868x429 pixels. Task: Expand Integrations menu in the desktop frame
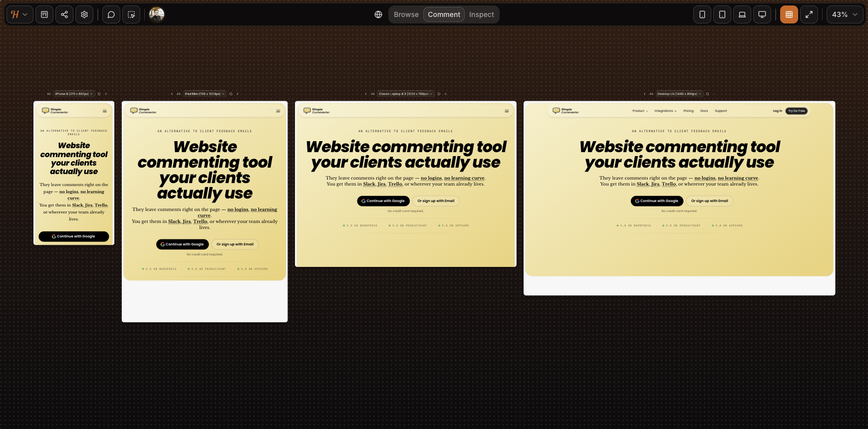coord(665,111)
